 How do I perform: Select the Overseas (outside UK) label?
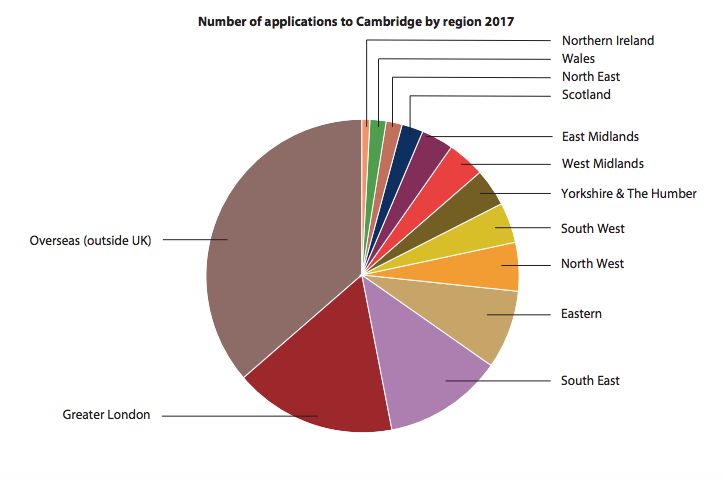90,241
